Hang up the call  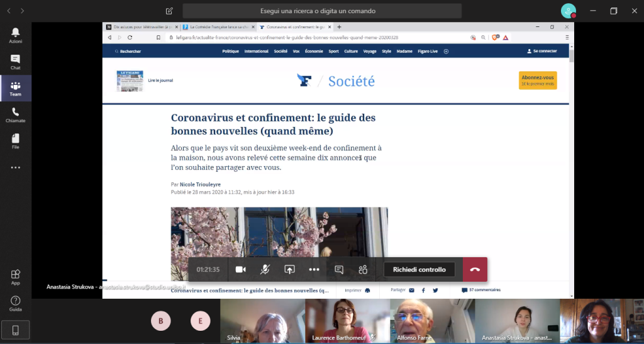(475, 269)
